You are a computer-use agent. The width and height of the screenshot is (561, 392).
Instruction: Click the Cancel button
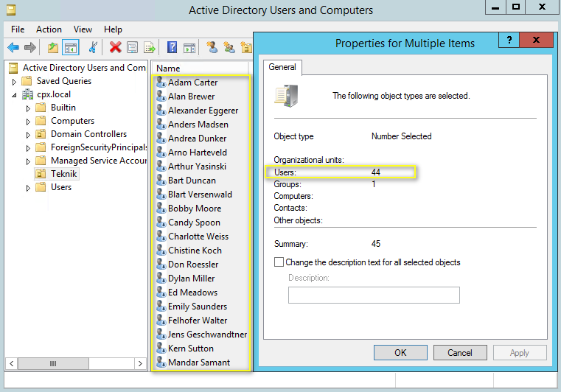(x=460, y=353)
